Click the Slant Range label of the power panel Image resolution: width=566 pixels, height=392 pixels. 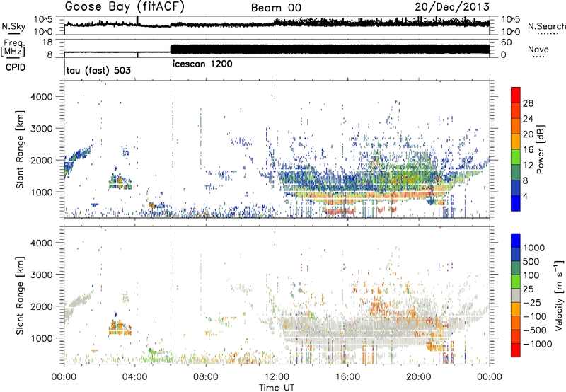pyautogui.click(x=20, y=149)
